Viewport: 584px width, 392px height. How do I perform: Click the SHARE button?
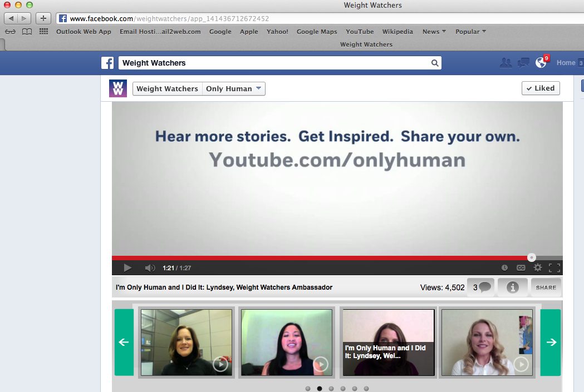coord(546,287)
